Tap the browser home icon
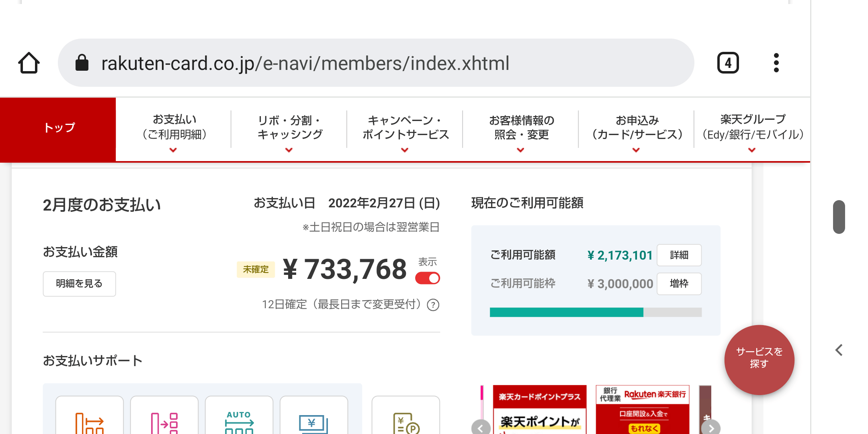The width and height of the screenshot is (868, 434). 29,63
